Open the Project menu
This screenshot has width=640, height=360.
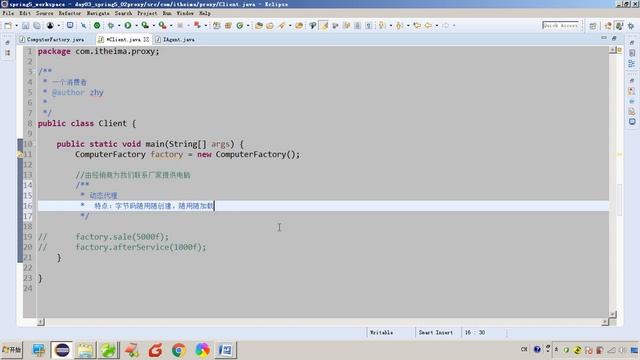(x=147, y=13)
